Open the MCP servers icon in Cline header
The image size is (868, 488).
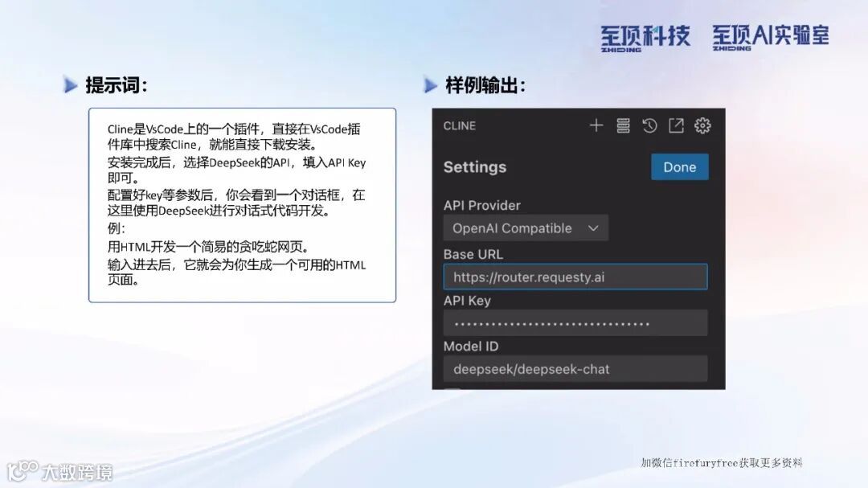624,125
